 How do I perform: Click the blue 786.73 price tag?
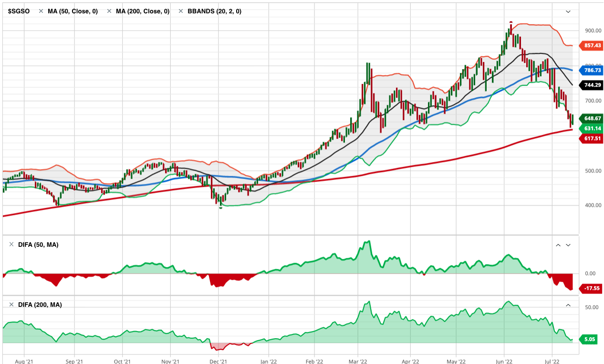pos(591,70)
